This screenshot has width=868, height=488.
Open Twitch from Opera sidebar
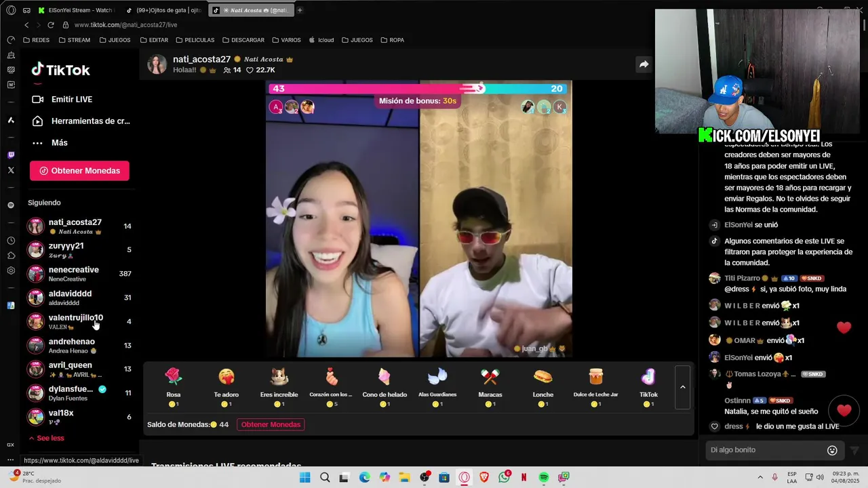click(x=11, y=155)
